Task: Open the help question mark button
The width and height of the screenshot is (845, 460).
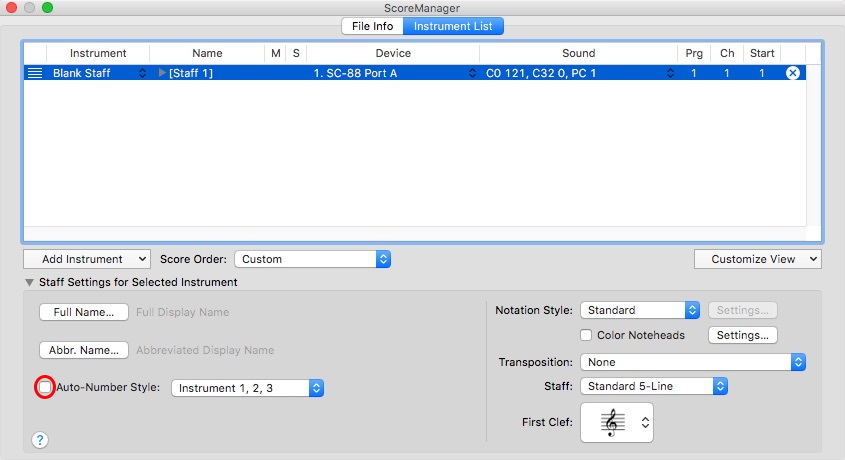Action: click(40, 439)
